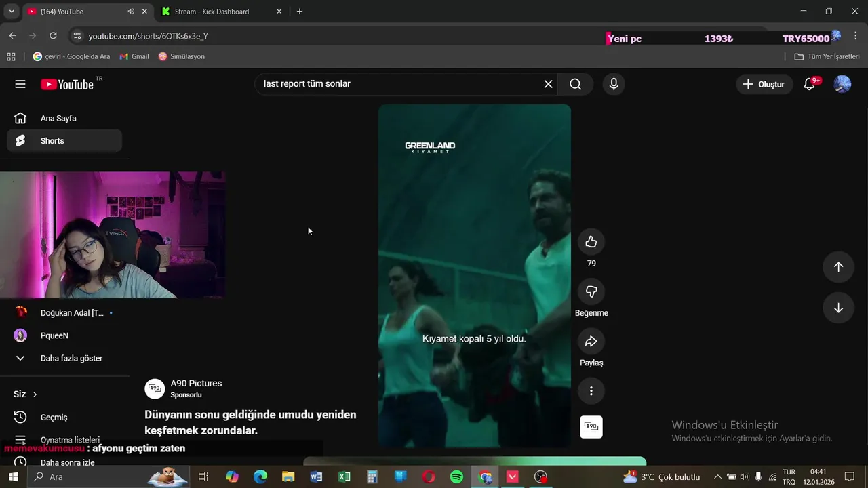The image size is (868, 488).
Task: Open the Gmail bookmark
Action: [134, 56]
